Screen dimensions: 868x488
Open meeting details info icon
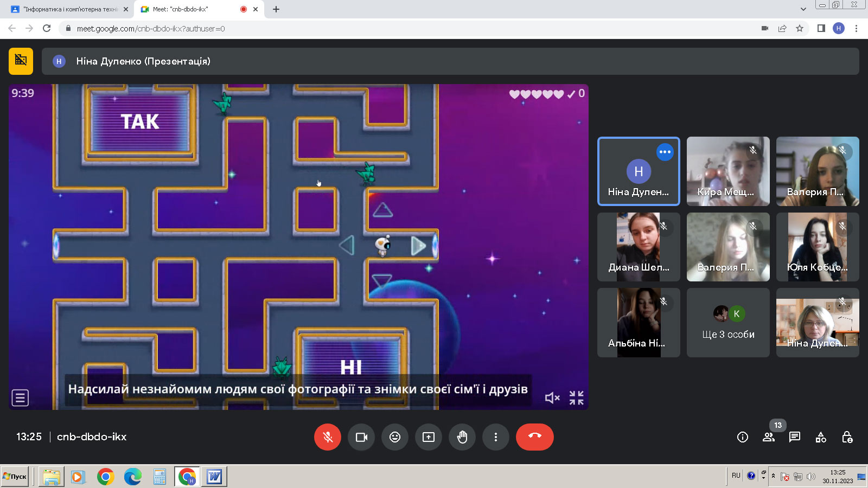point(743,437)
